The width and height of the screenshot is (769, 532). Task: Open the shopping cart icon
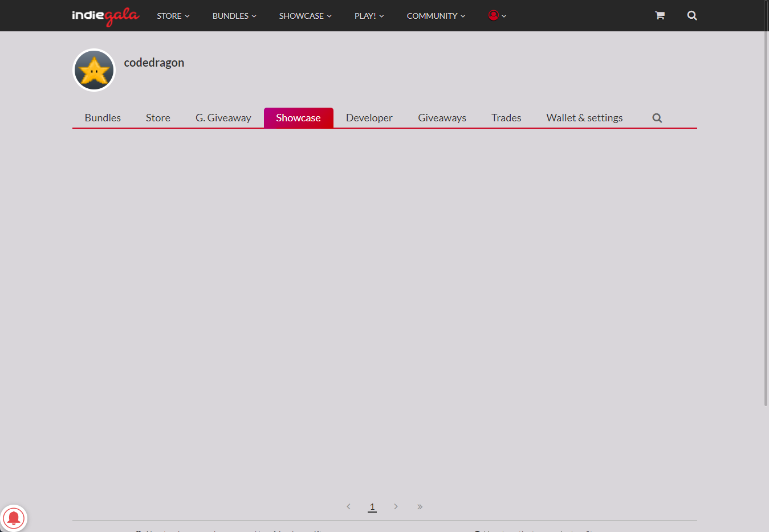(660, 15)
